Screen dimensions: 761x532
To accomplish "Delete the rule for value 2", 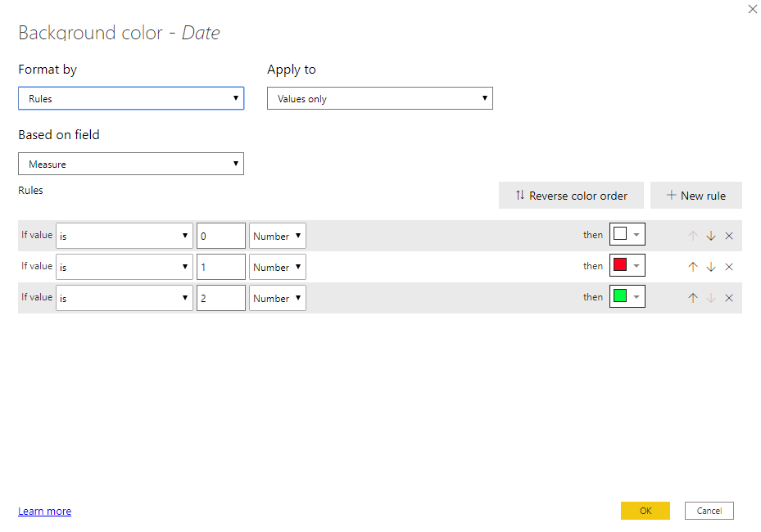I will pos(729,298).
